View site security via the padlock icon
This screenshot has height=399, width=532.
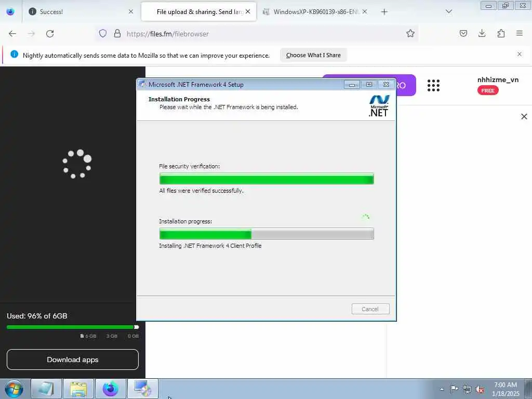[117, 33]
